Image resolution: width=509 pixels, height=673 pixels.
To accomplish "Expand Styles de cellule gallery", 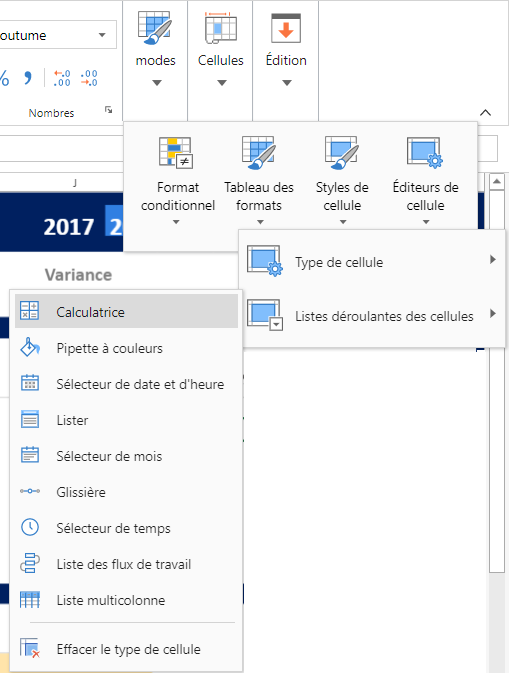I will point(342,179).
